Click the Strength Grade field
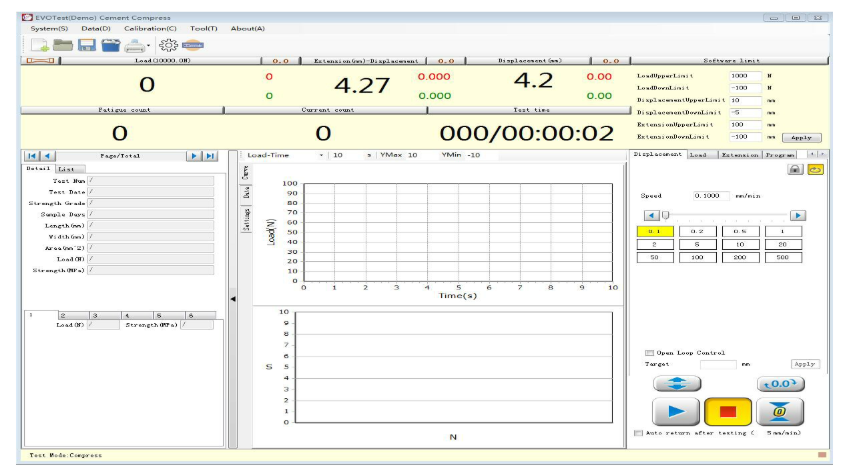 click(151, 203)
